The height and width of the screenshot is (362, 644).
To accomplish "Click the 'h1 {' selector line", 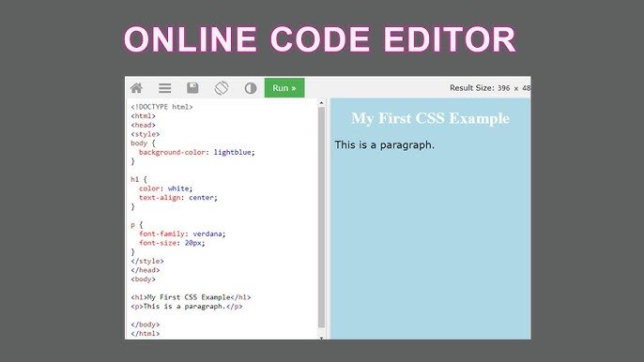I will point(139,179).
